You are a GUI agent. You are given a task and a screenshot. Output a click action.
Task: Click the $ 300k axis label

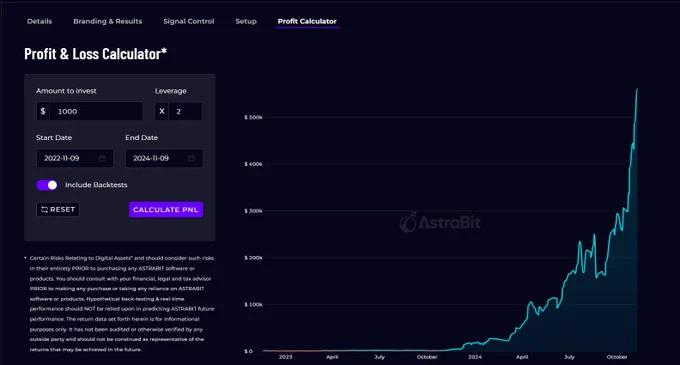pos(253,211)
